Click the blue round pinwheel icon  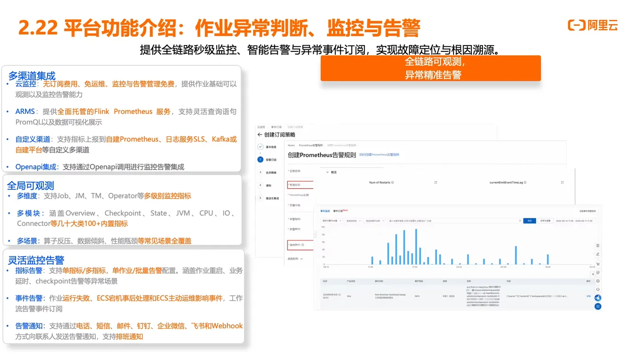point(598,298)
